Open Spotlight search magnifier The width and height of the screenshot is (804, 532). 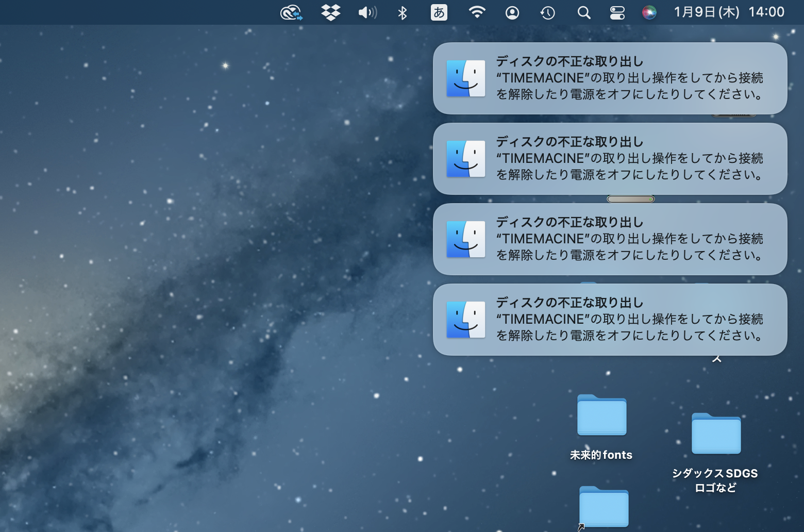583,12
